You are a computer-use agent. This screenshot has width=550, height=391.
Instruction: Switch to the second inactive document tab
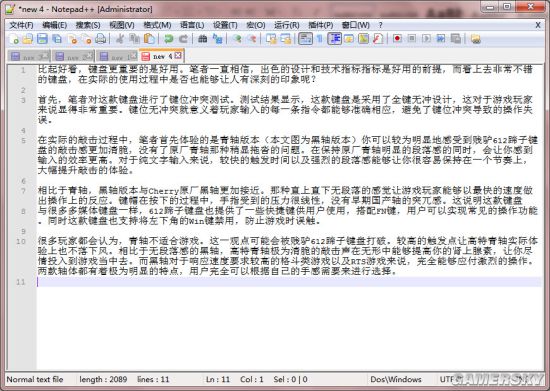(x=73, y=56)
